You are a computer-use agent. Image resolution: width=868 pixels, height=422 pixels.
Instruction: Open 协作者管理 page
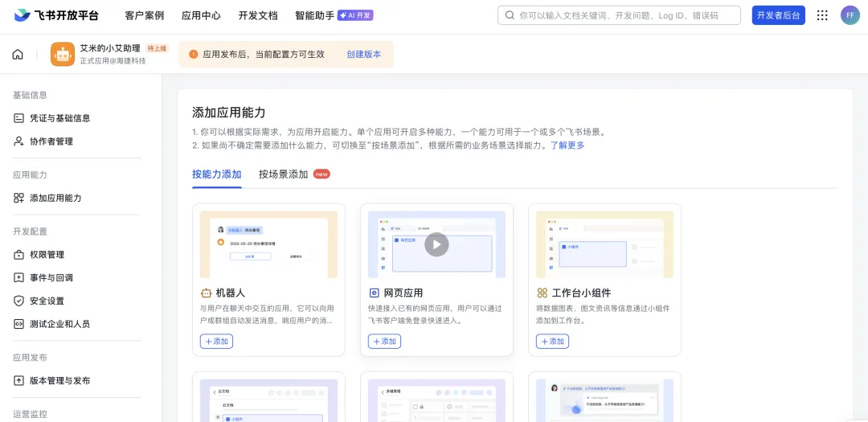coord(51,141)
